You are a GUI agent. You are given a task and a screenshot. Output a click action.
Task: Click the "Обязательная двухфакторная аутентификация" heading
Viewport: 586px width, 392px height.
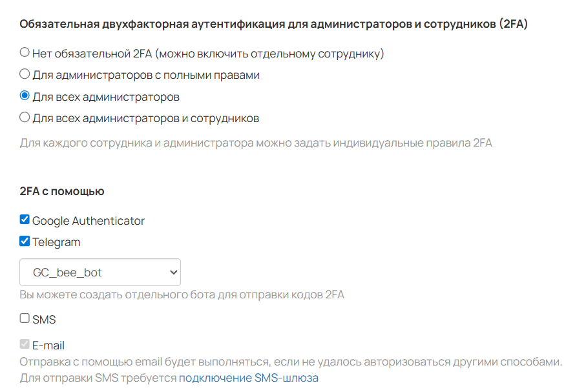point(273,25)
